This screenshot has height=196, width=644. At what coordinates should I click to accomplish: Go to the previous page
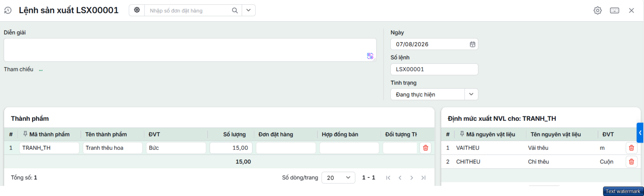(400, 178)
